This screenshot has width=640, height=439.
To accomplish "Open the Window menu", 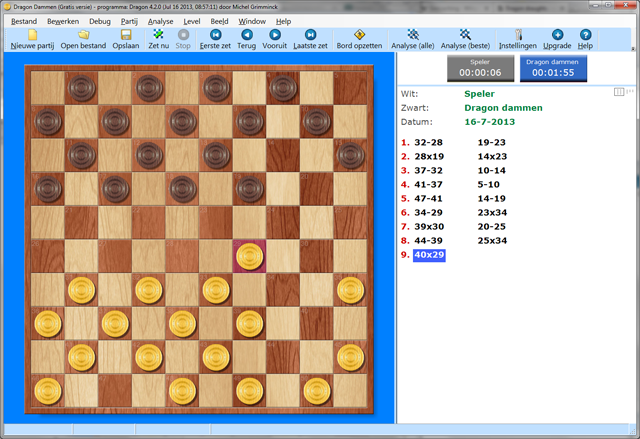I will pyautogui.click(x=252, y=21).
